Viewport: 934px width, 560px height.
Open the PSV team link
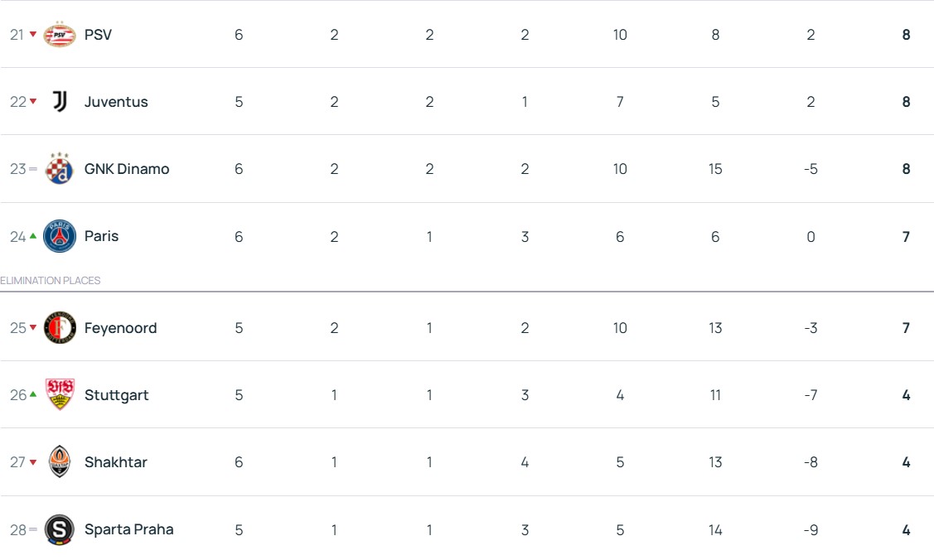[x=98, y=35]
